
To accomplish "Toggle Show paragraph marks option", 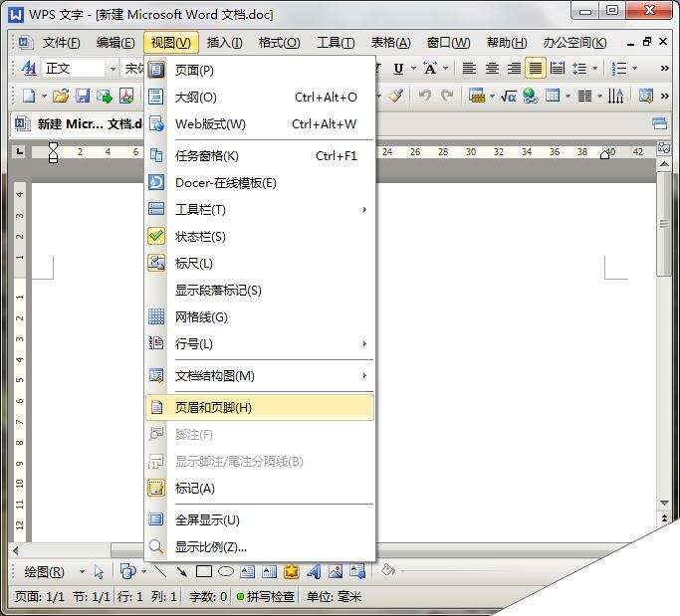I will [x=260, y=290].
